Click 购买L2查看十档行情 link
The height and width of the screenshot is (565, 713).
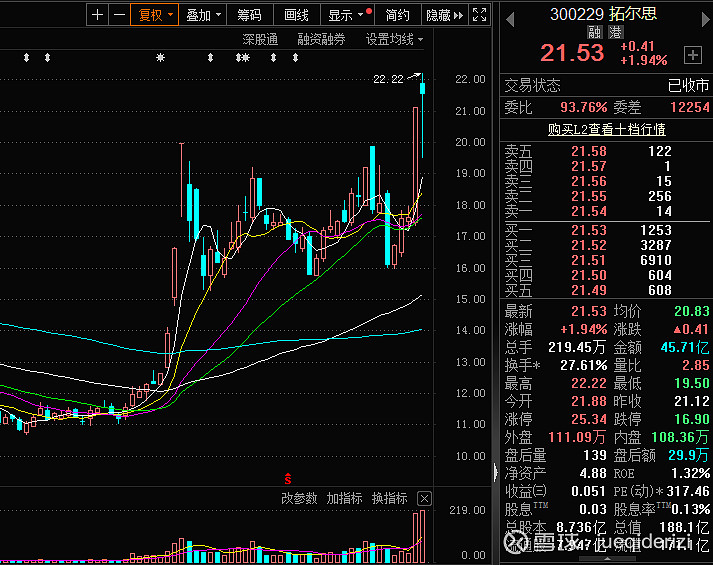(606, 129)
